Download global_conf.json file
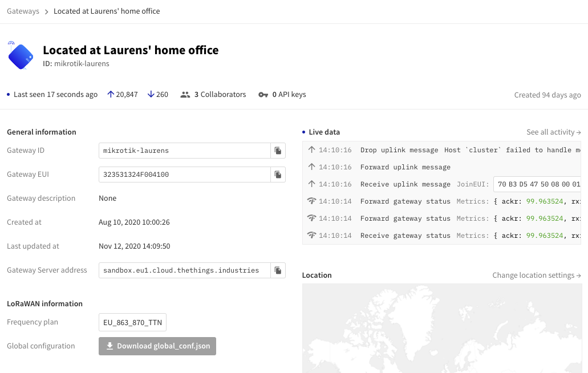This screenshot has width=588, height=373. point(157,346)
